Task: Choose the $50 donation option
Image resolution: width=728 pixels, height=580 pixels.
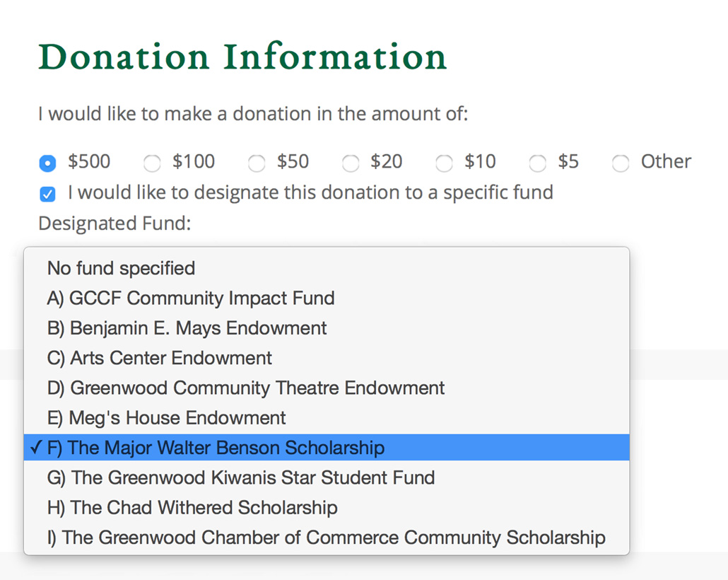Action: tap(257, 163)
